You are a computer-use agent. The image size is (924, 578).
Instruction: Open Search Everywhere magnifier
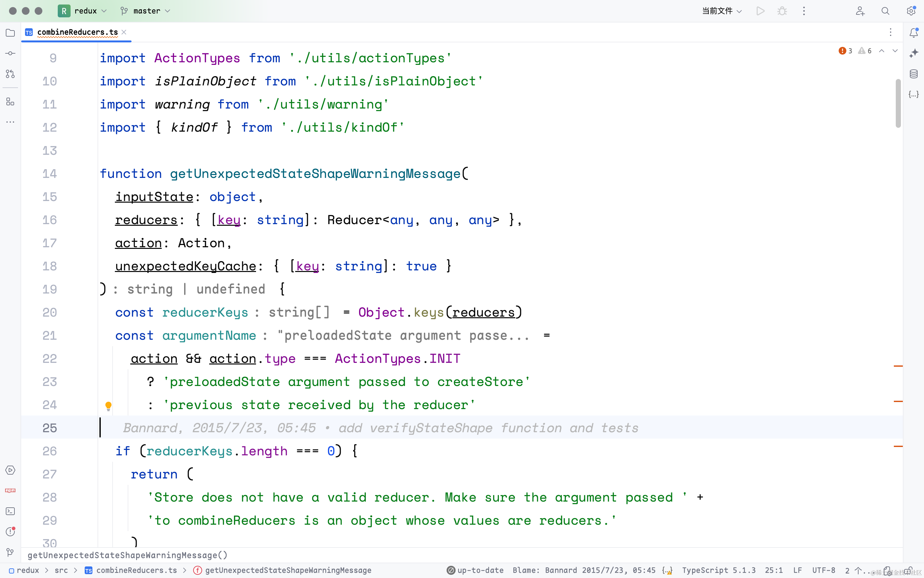886,11
